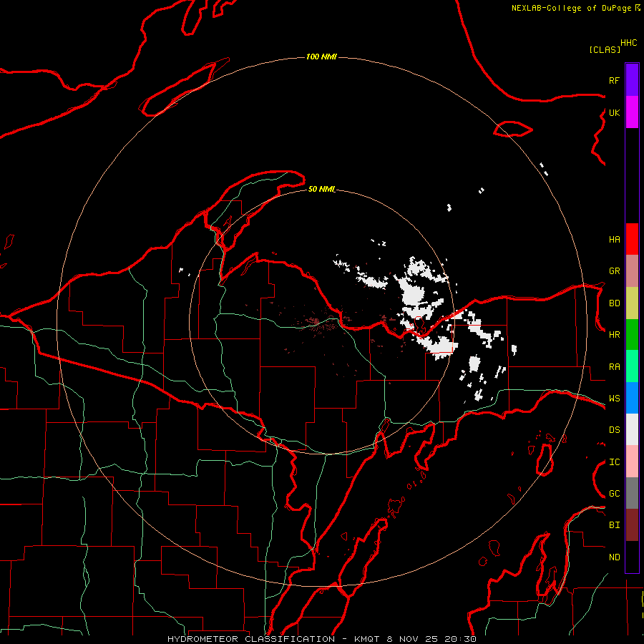The image size is (644, 644).
Task: Click the BI dark red legend swatch
Action: [x=632, y=525]
